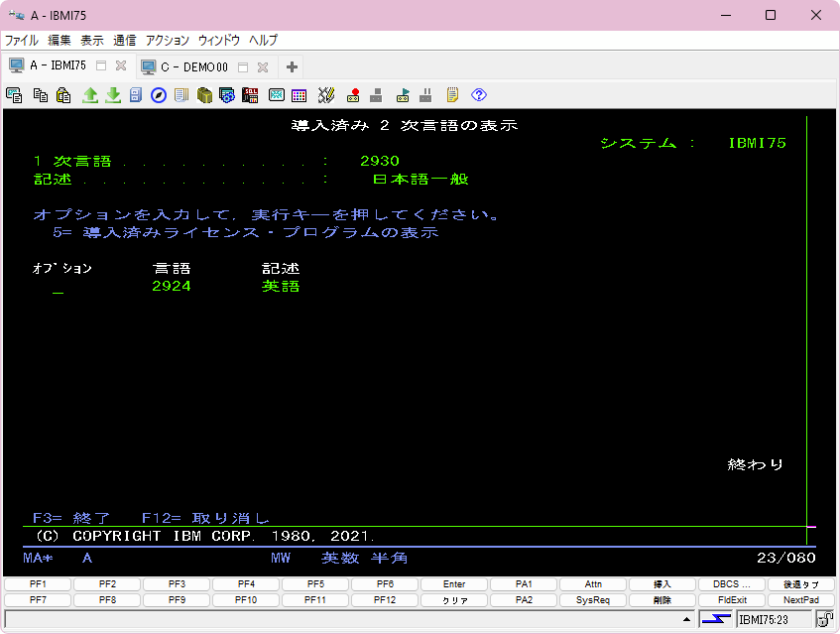The width and height of the screenshot is (840, 634).
Task: Start macro recording with red-dot icon
Action: [353, 95]
